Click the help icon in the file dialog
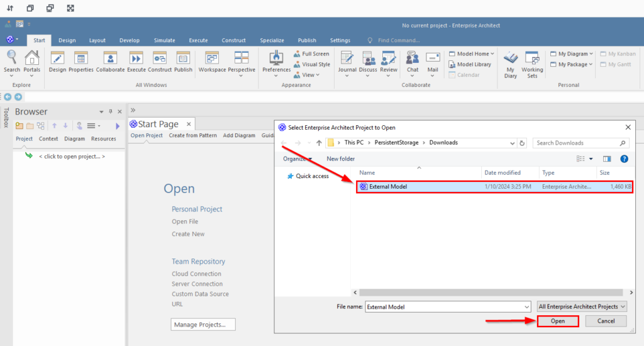The height and width of the screenshot is (346, 644). tap(624, 159)
